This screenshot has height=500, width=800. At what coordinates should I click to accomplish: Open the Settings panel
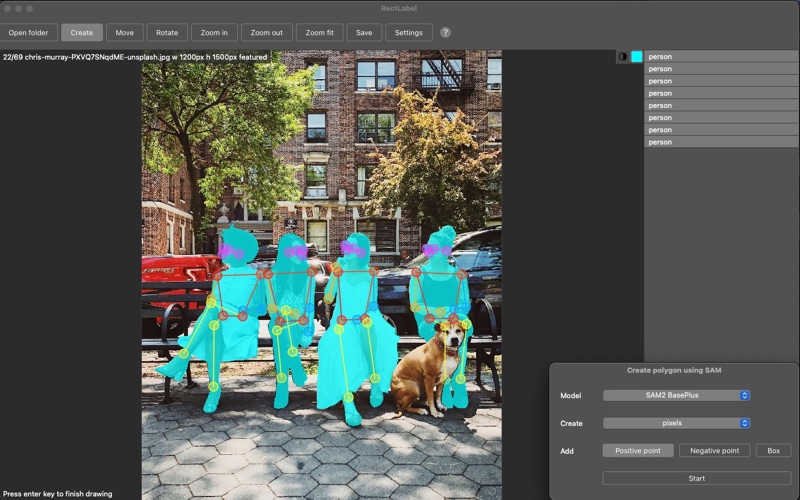tap(409, 33)
